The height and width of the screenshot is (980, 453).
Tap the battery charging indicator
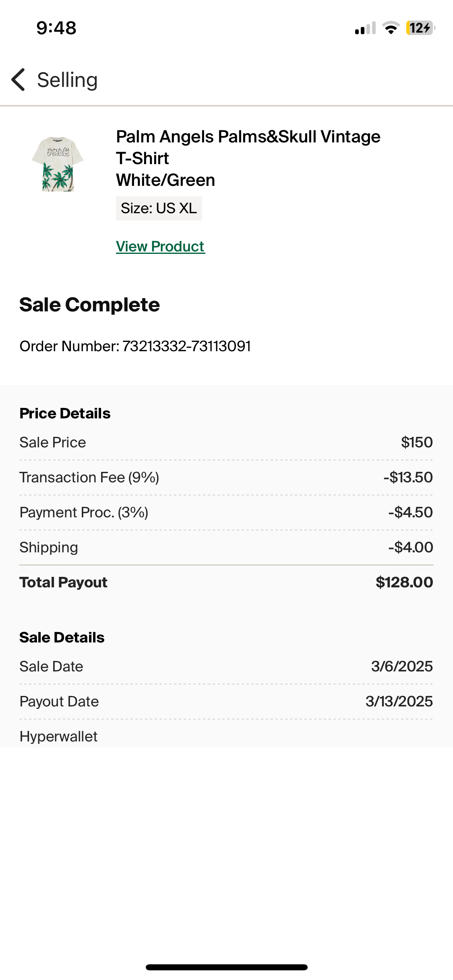[x=420, y=28]
